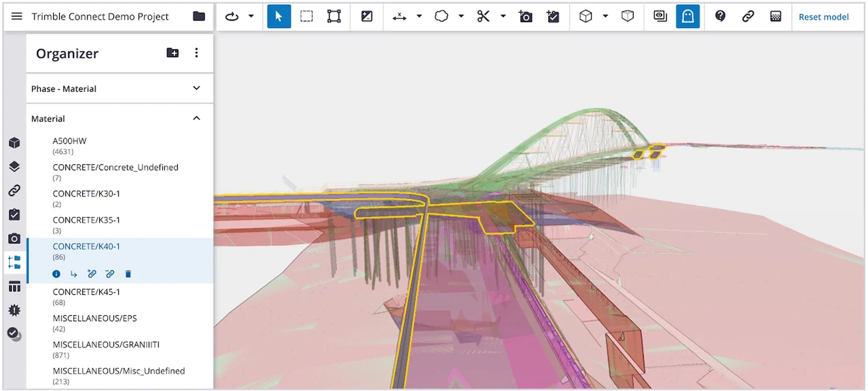Image resolution: width=868 pixels, height=391 pixels.
Task: Select the CONCRETE/K45-1 material group
Action: [86, 292]
